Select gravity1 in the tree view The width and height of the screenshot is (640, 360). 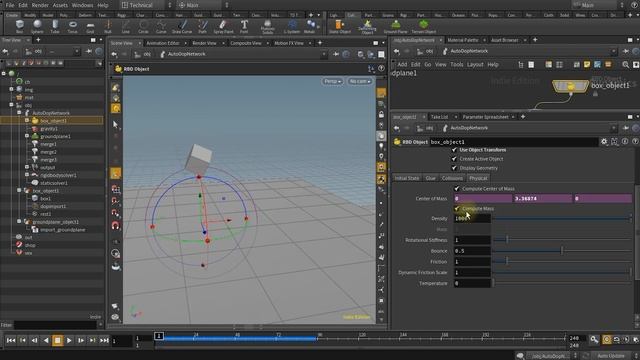tap(49, 129)
